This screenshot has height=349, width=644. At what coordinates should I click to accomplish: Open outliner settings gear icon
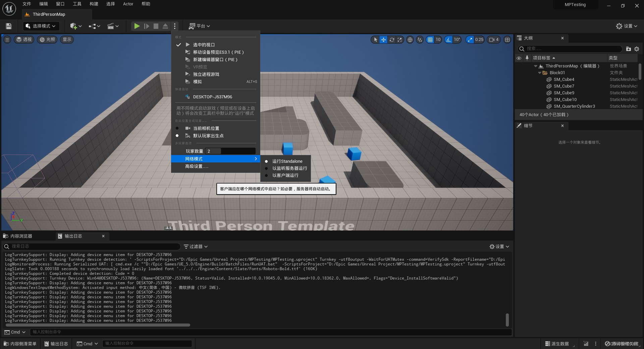[x=637, y=49]
